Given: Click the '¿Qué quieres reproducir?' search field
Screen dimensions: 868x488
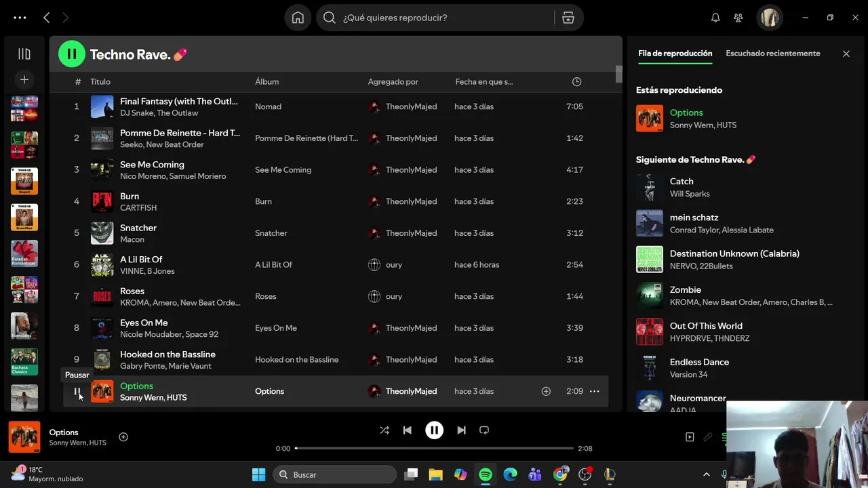Looking at the screenshot, I should pyautogui.click(x=448, y=18).
